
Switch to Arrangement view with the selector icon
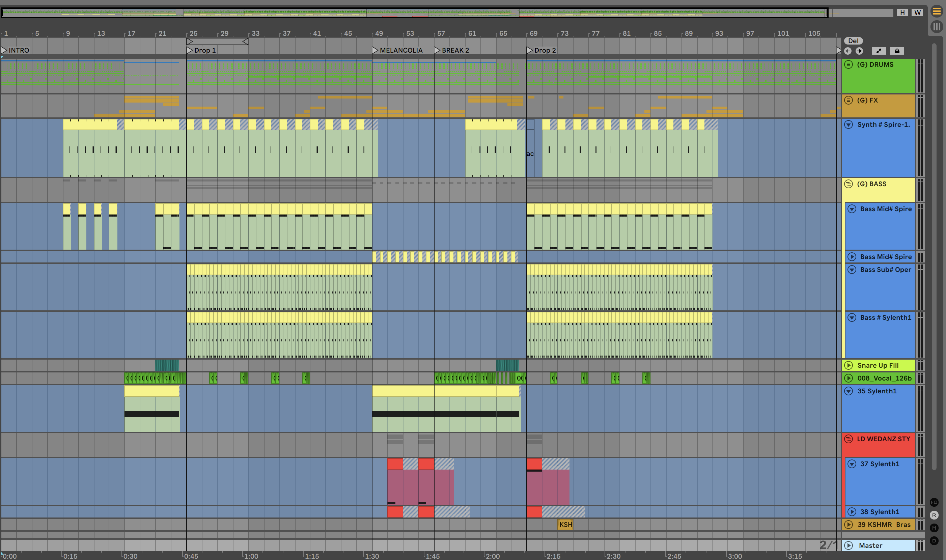[937, 11]
